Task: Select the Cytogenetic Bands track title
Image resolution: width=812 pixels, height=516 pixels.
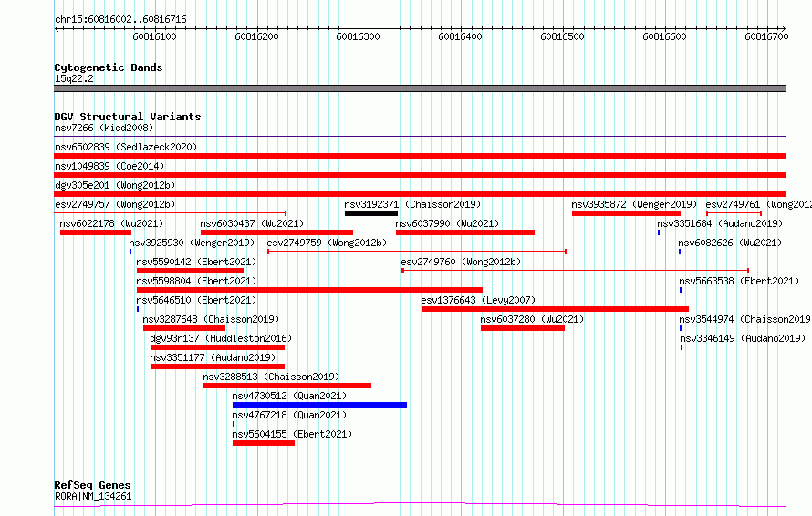Action: 109,67
